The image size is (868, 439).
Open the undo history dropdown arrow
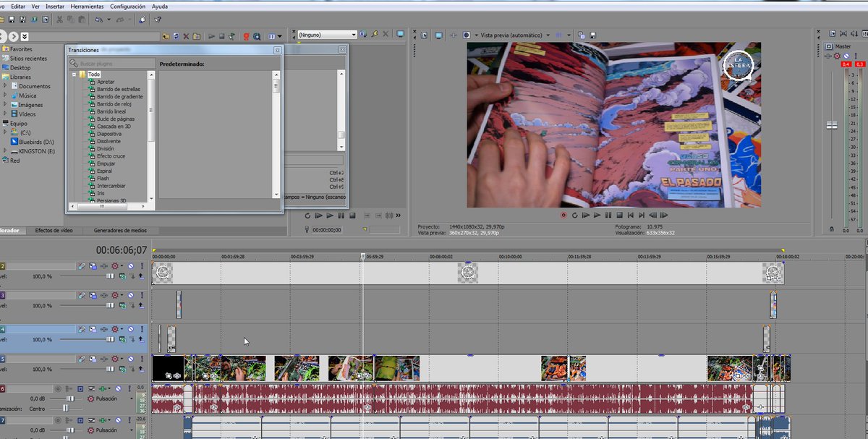click(109, 20)
